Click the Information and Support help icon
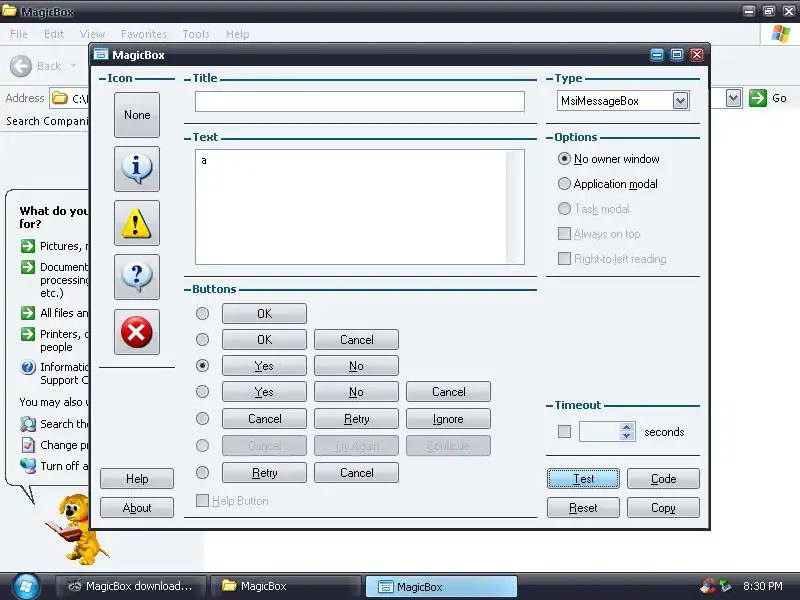The width and height of the screenshot is (800, 600). click(x=28, y=367)
